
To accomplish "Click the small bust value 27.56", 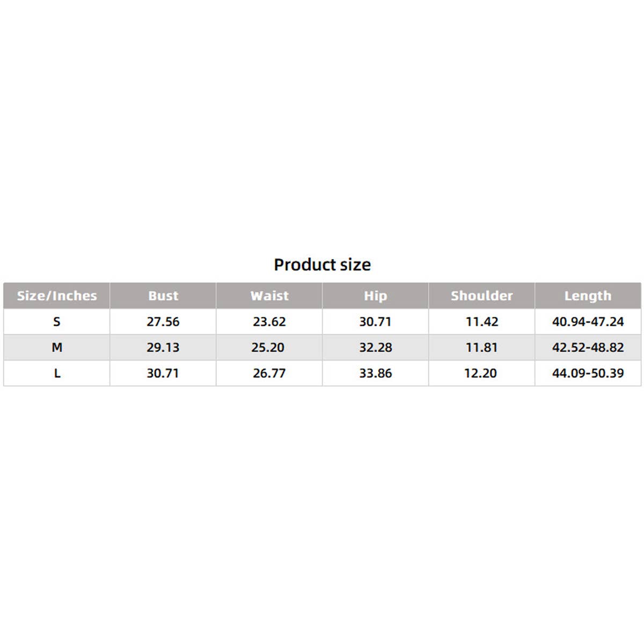I will pos(163,321).
